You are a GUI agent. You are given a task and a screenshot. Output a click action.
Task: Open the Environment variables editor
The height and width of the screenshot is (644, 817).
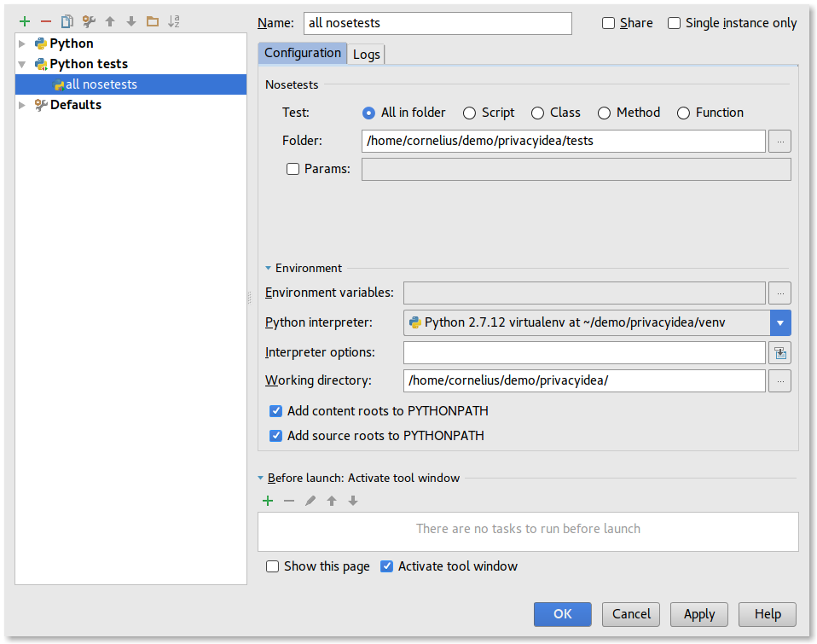(x=780, y=293)
